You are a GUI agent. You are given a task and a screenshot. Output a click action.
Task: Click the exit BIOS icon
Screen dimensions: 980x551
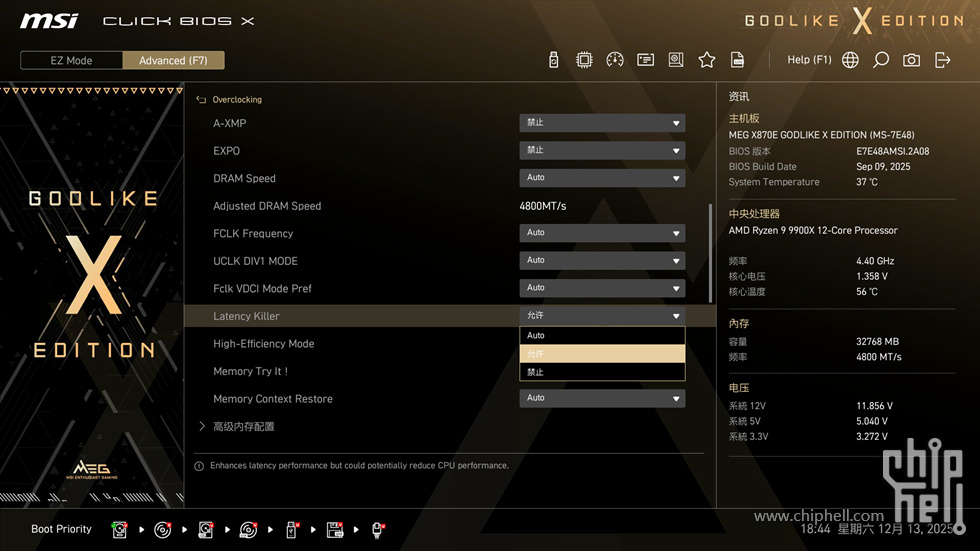tap(942, 60)
